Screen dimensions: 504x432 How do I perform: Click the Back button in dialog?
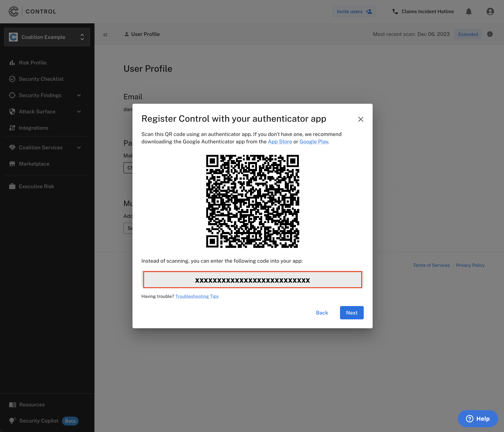[x=322, y=313]
